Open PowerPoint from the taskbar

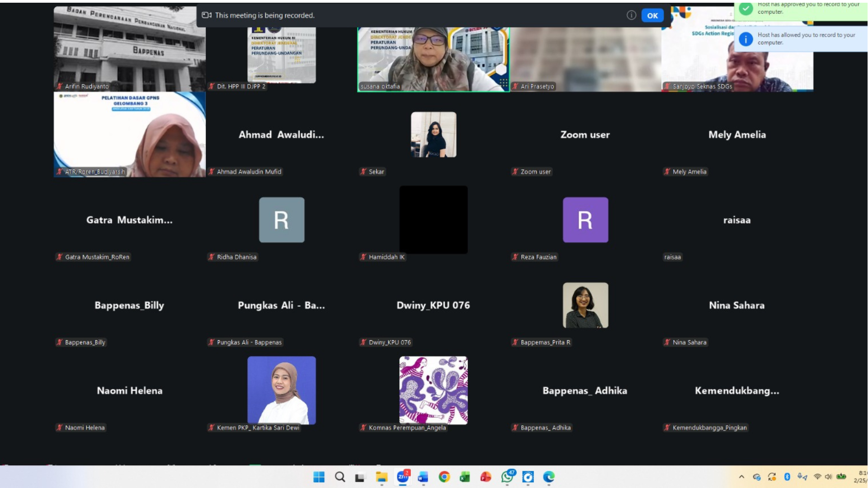(486, 477)
